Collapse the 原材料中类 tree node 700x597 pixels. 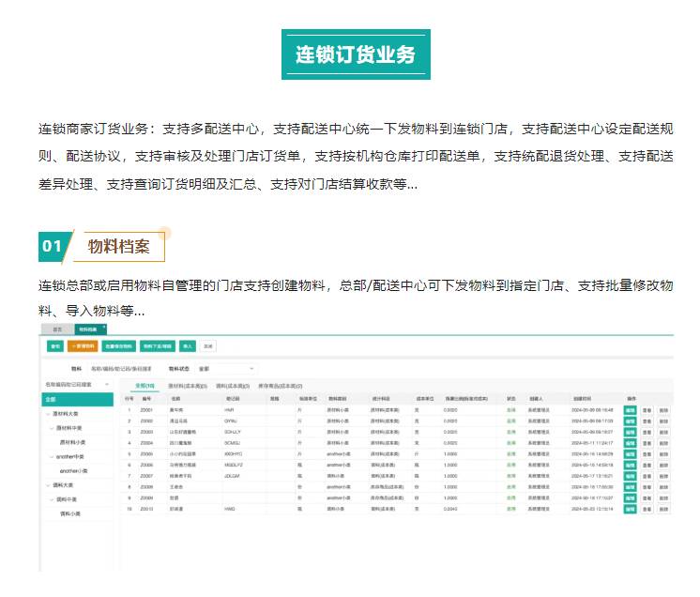click(x=52, y=428)
